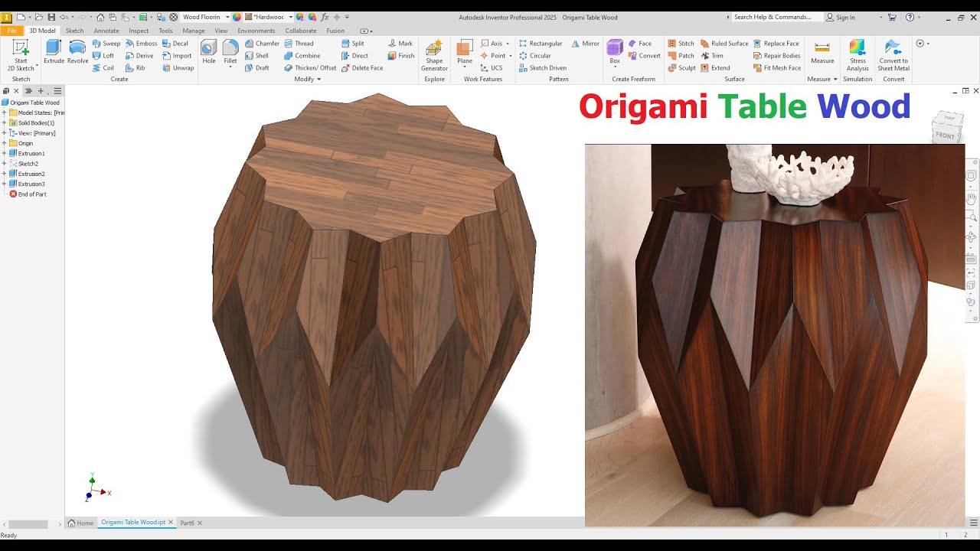This screenshot has width=980, height=551.
Task: Click the Home icon in quick access toolbar
Action: [100, 17]
